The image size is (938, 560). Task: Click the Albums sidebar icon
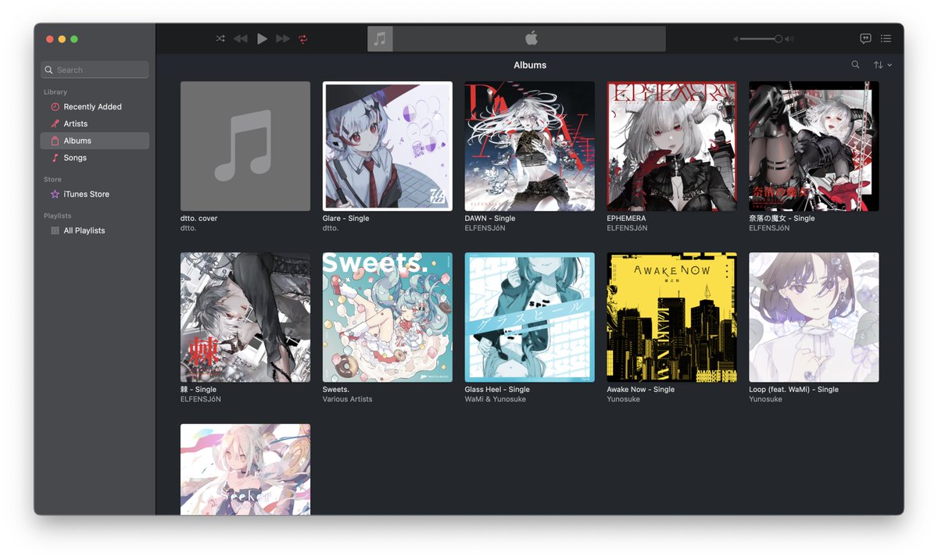[55, 141]
